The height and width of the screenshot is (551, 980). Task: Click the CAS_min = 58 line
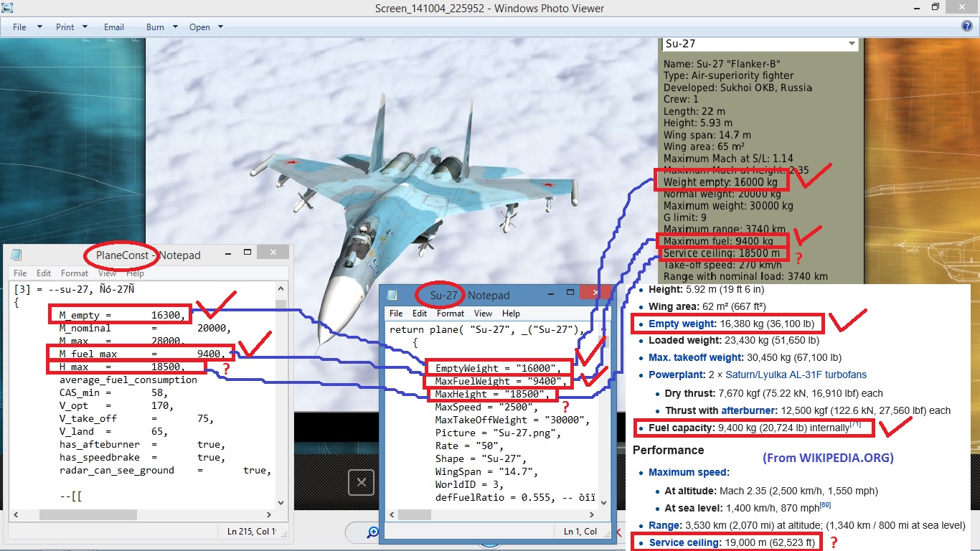(113, 392)
